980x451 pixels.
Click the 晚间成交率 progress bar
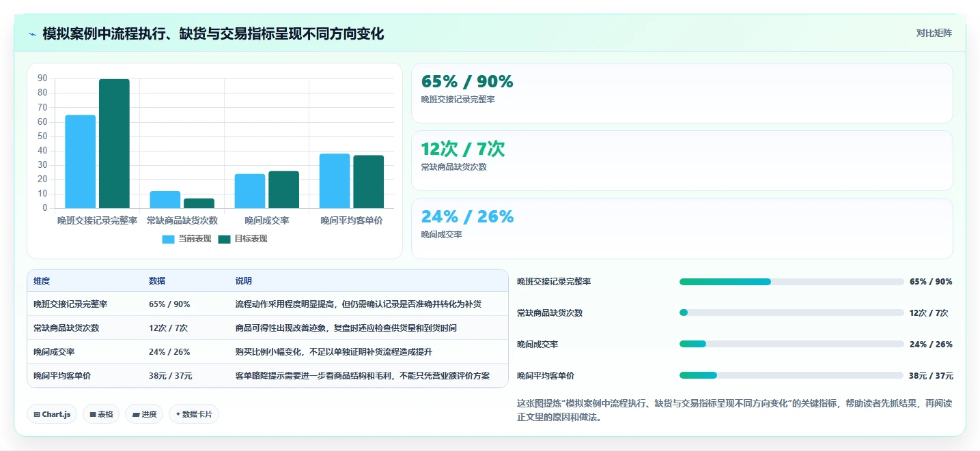792,345
